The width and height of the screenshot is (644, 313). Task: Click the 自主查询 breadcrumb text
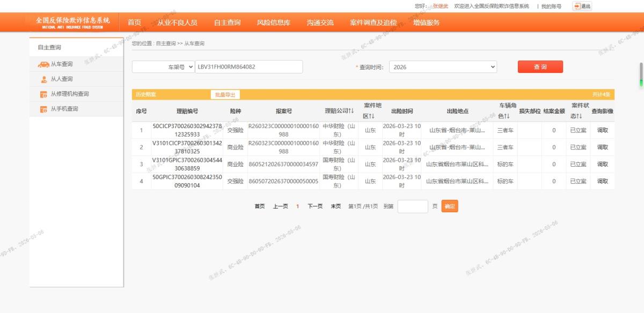[166, 43]
